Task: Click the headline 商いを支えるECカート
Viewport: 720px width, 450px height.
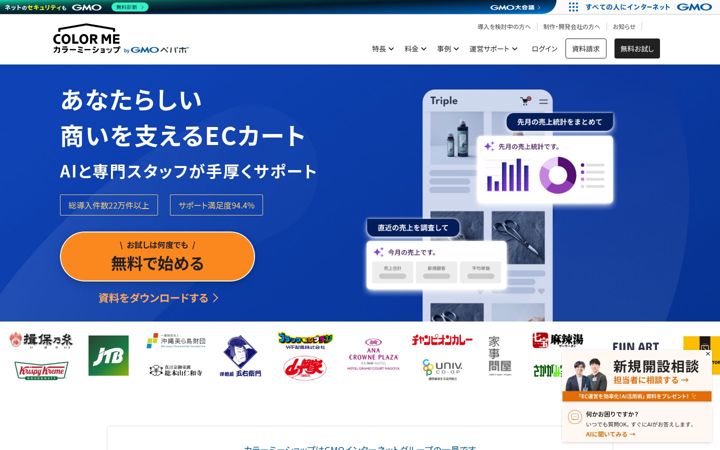Action: point(183,136)
